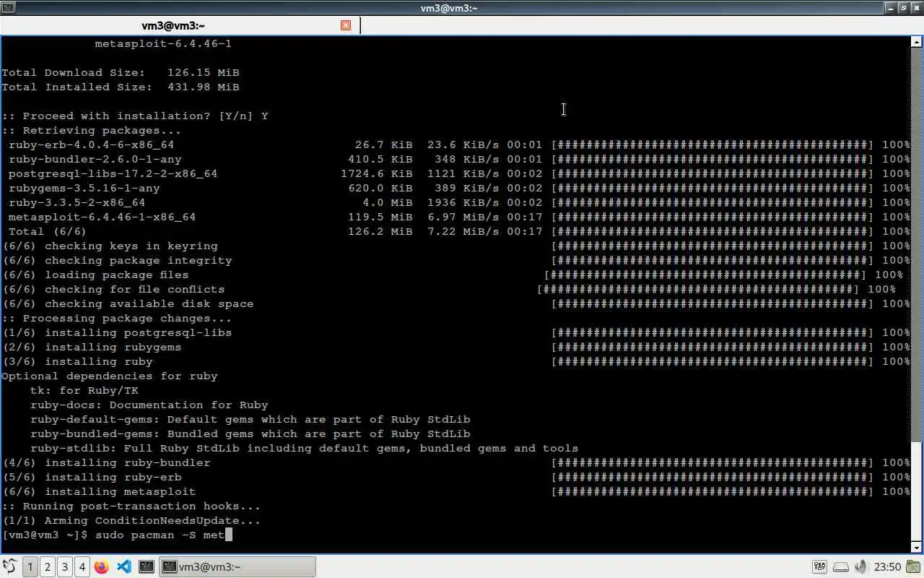
Task: Click the postgresql-libs-17.2-2-x86_64 download row
Action: point(459,173)
